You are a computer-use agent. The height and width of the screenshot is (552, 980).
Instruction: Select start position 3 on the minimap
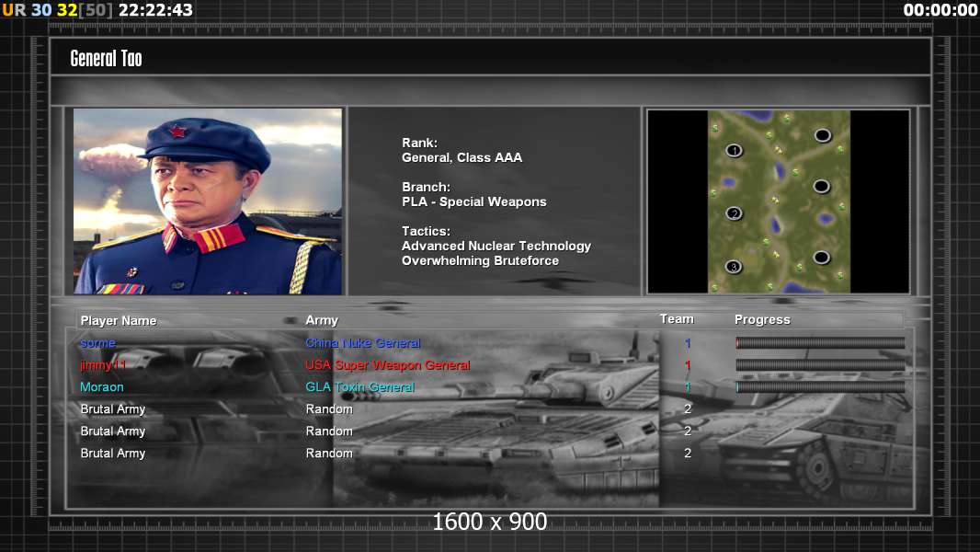734,267
